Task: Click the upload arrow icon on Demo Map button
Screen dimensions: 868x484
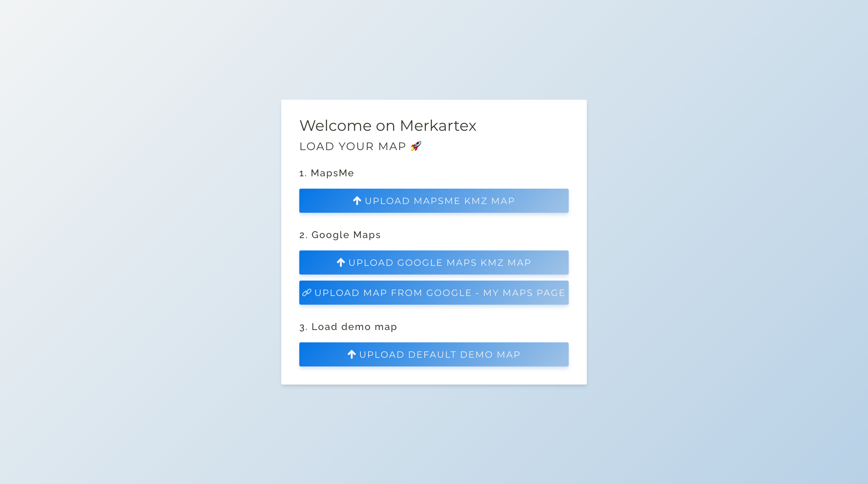Action: (x=351, y=355)
